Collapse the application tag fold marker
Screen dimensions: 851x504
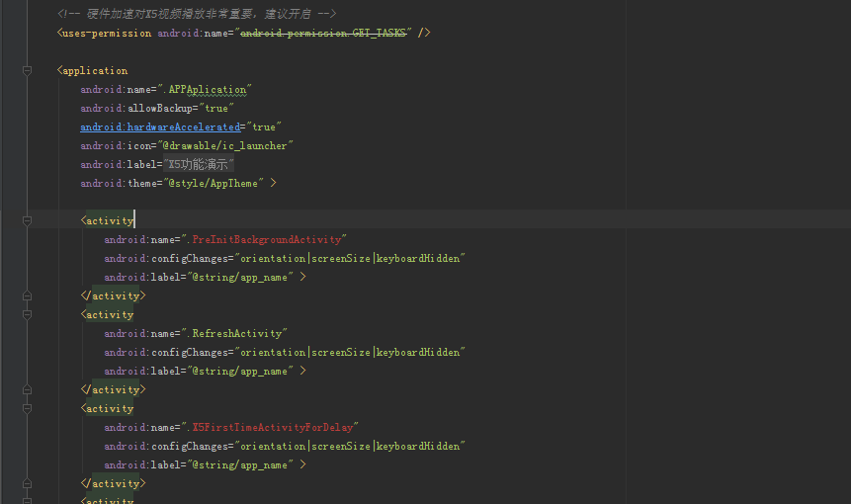[27, 70]
